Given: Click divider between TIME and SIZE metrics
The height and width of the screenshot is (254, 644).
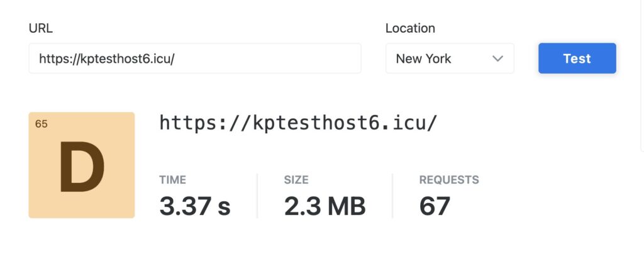Looking at the screenshot, I should [x=257, y=196].
